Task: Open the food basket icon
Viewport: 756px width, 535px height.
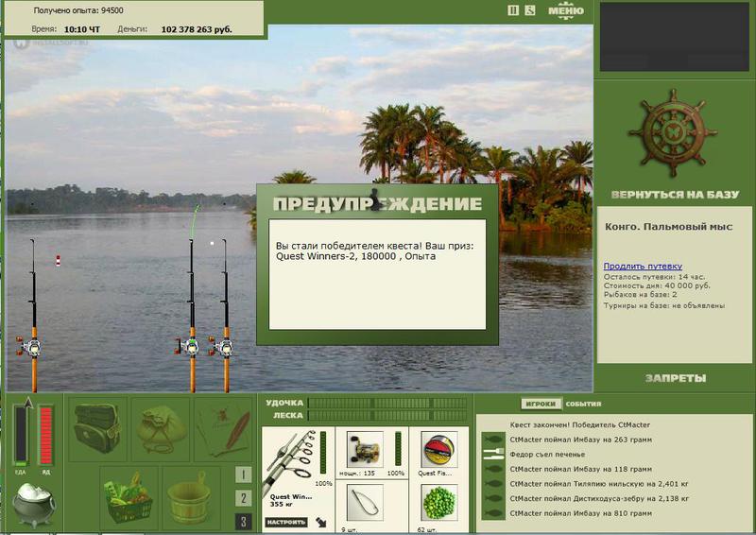Action: [x=129, y=498]
